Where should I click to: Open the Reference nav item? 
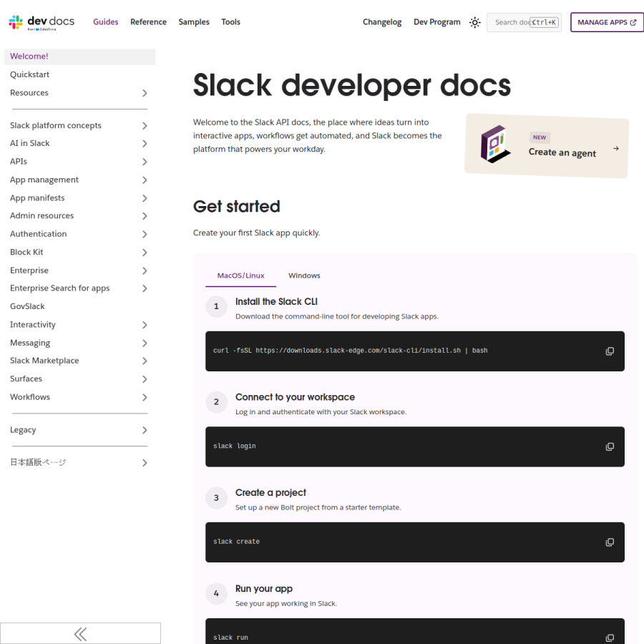coord(148,22)
